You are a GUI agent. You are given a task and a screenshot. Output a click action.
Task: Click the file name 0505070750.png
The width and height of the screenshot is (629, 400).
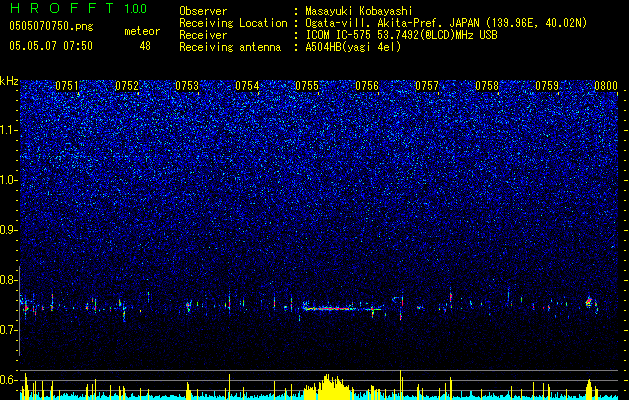pyautogui.click(x=51, y=26)
